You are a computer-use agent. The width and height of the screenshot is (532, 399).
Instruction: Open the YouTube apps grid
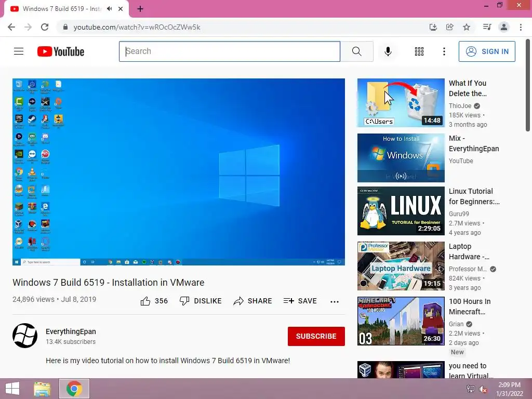[x=419, y=51]
